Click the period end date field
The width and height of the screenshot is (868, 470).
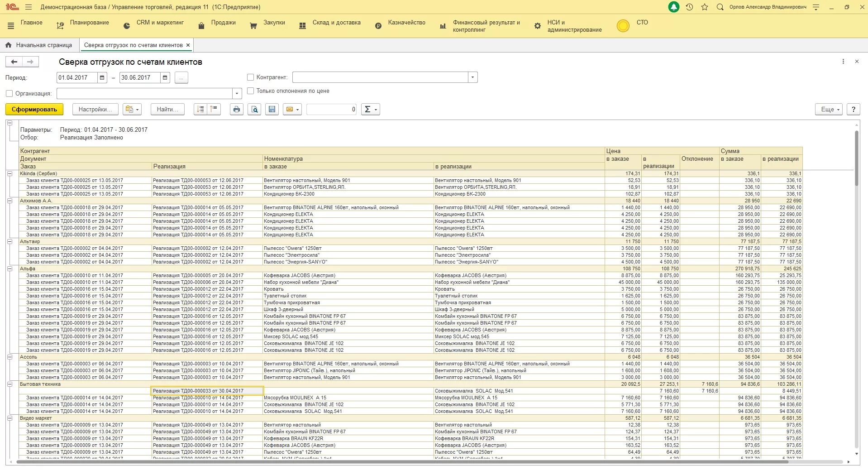click(x=140, y=77)
